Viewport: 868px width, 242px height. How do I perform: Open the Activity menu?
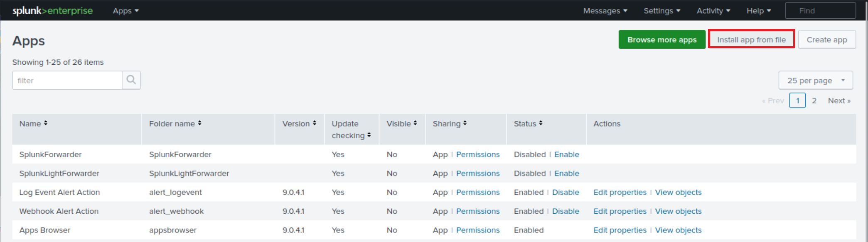713,11
